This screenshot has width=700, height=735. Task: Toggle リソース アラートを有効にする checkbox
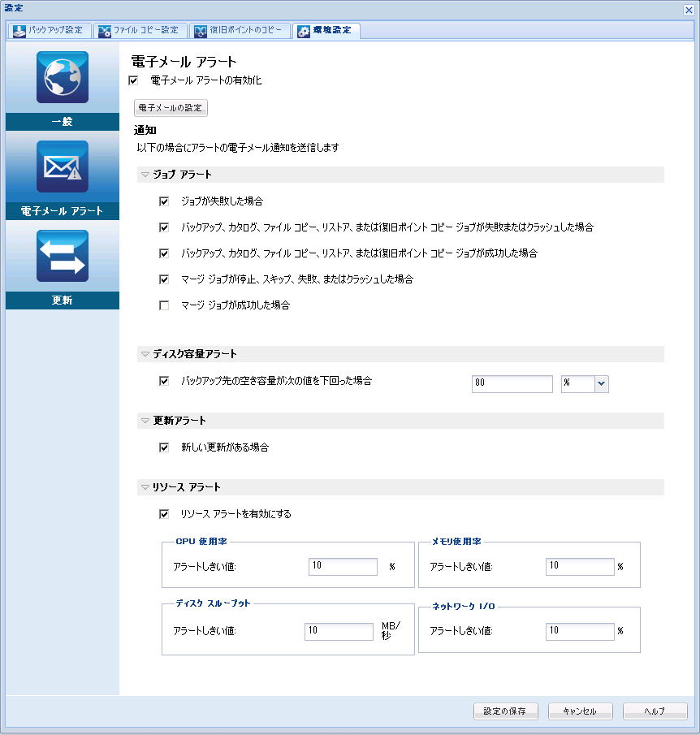164,514
